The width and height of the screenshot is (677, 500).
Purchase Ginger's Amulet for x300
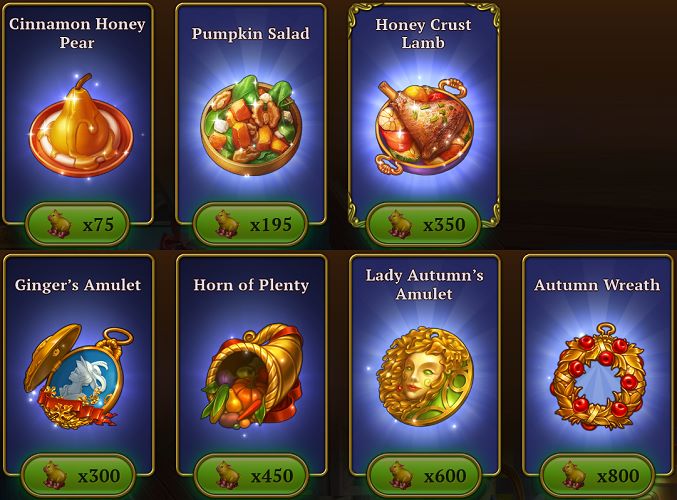(x=79, y=476)
